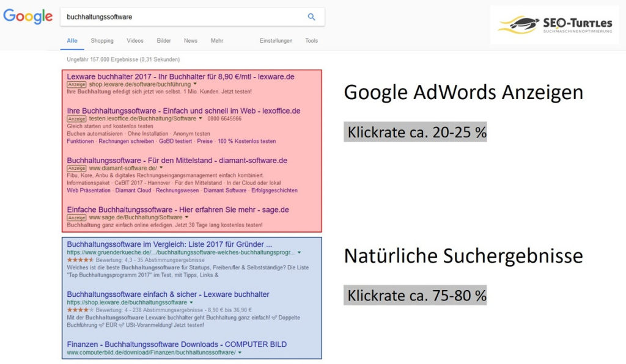Image resolution: width=626 pixels, height=364 pixels.
Task: Open the Bilder tab
Action: tap(164, 41)
